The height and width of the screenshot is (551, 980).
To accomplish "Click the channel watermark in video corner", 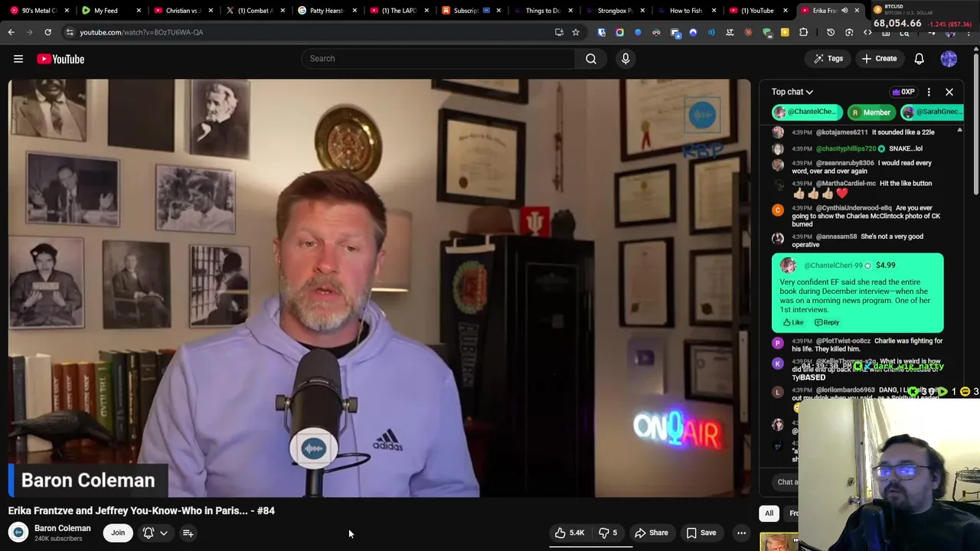I will click(x=702, y=116).
